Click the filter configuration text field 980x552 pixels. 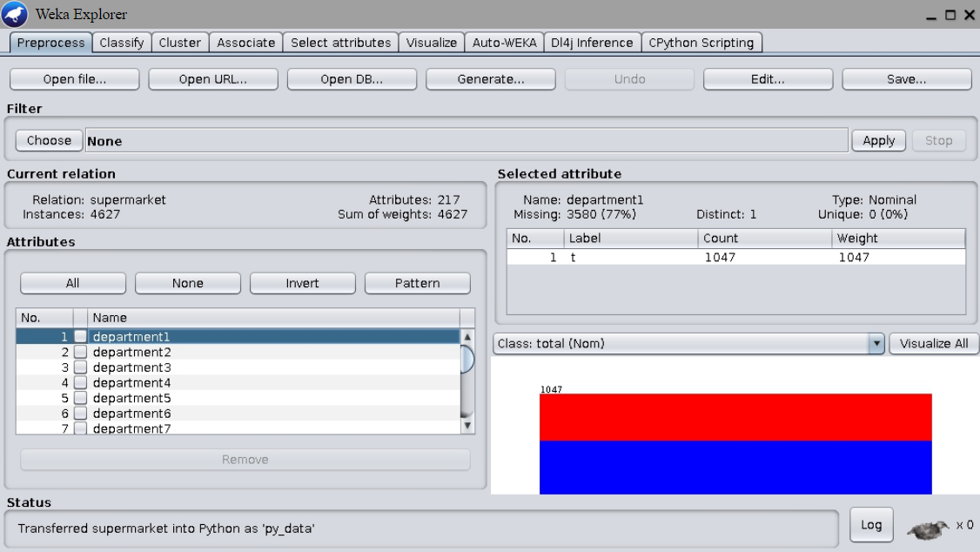(x=466, y=141)
